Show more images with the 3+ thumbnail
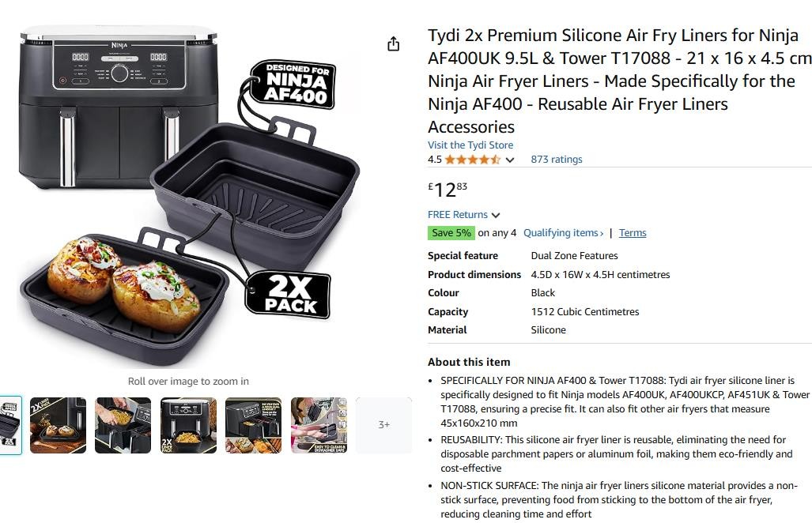812x523 pixels. tap(383, 425)
